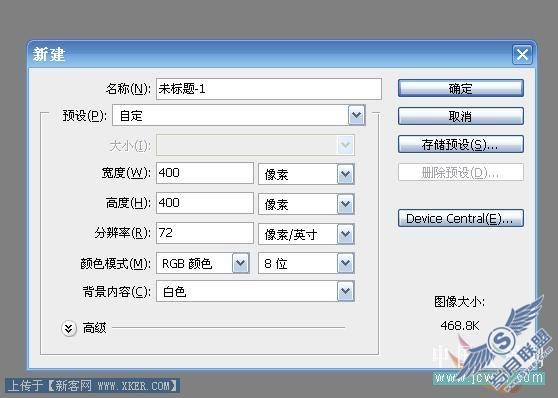Open the bit depth dropdown 8 位
Viewport: 558px width, 398px height.
point(306,263)
